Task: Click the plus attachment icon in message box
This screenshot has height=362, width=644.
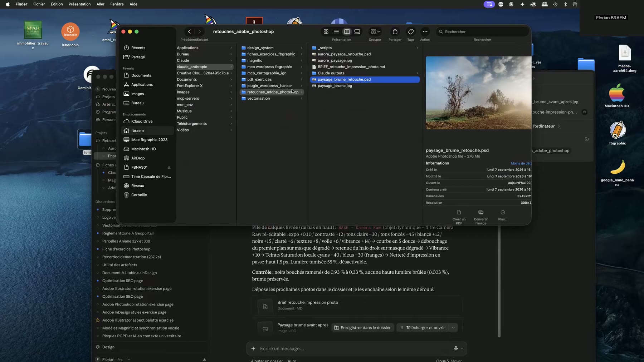Action: [x=253, y=349]
